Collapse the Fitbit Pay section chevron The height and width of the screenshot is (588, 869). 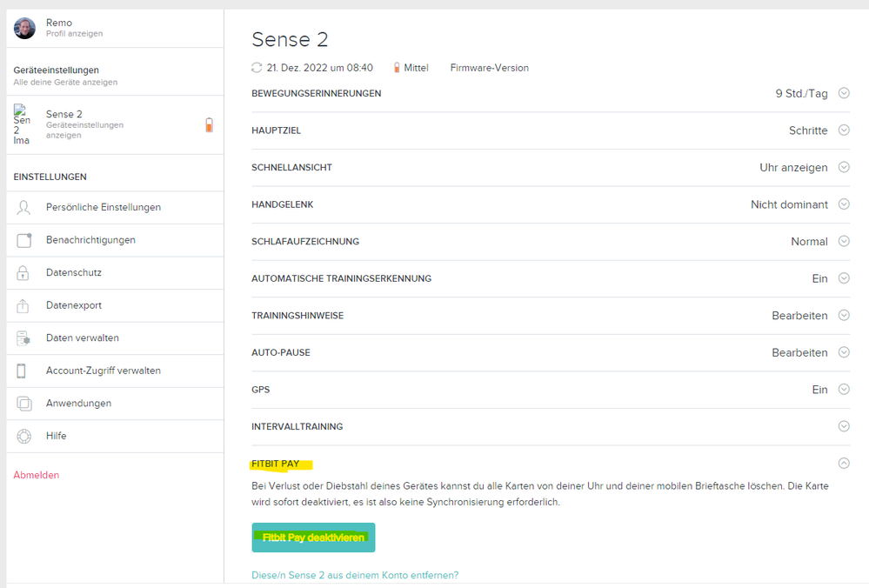coord(843,464)
